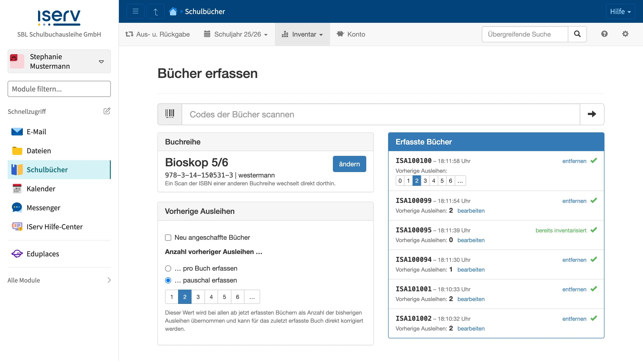Open Eduplaces module
643x364 pixels.
(59, 254)
